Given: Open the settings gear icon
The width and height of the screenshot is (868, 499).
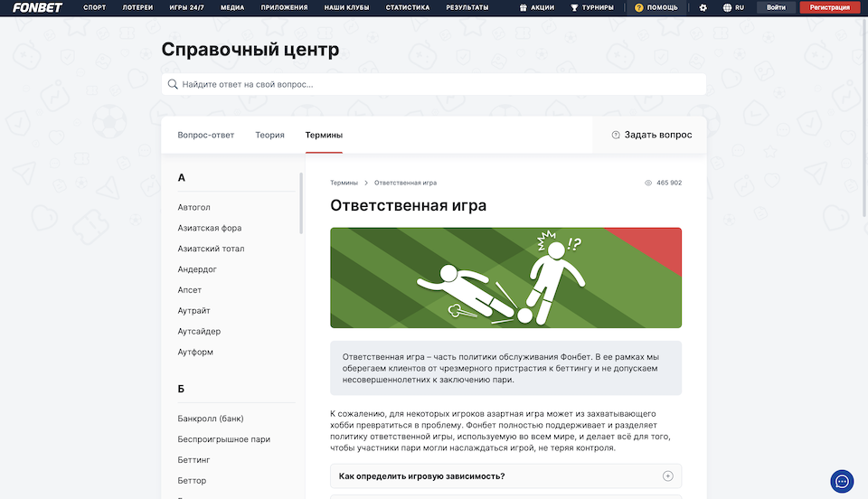Looking at the screenshot, I should pos(703,8).
